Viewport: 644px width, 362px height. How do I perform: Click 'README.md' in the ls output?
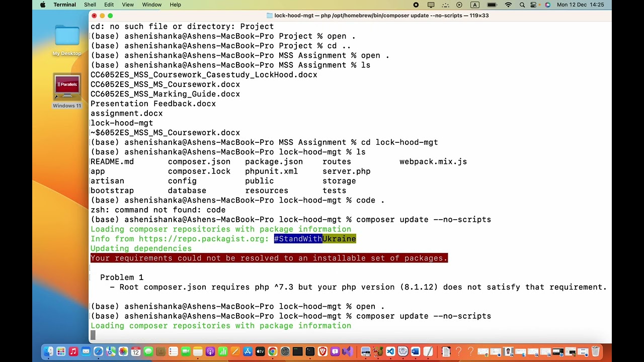tap(112, 162)
